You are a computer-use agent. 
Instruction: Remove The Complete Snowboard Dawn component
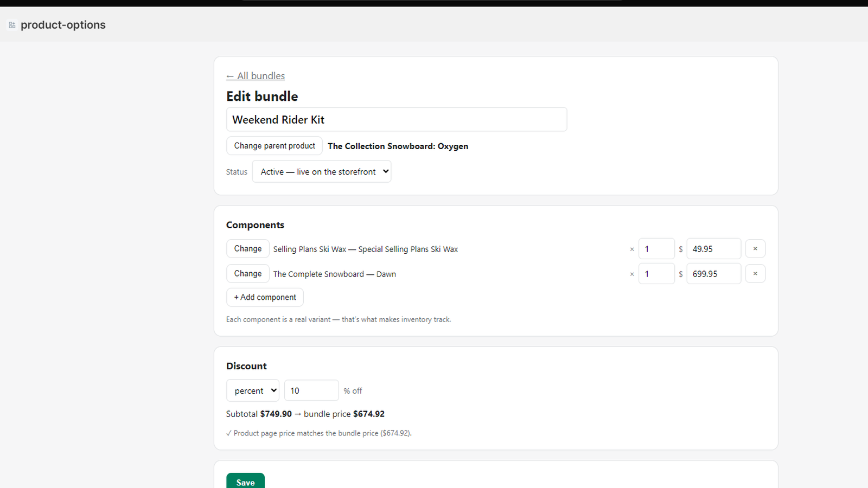pos(755,274)
